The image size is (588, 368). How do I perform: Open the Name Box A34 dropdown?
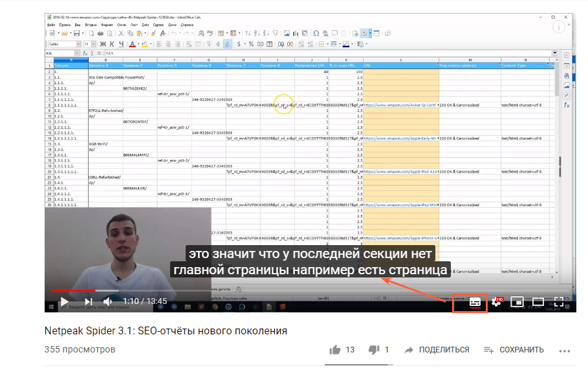77,53
